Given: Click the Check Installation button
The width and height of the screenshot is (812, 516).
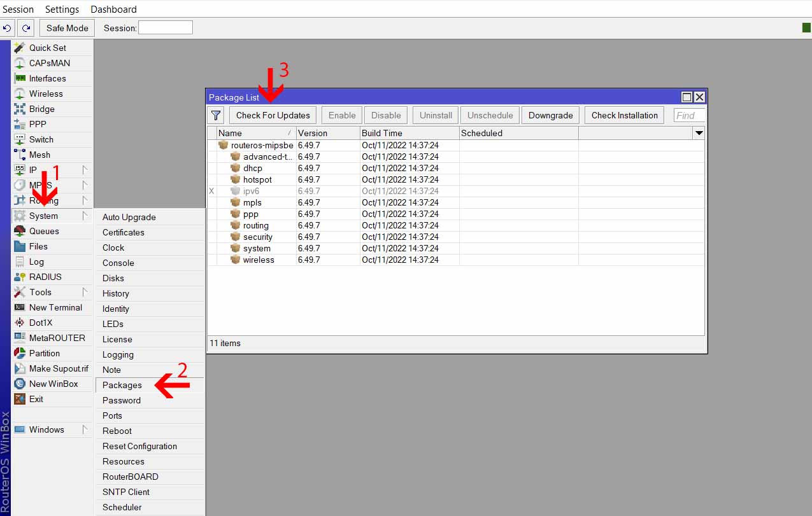Looking at the screenshot, I should tap(624, 115).
